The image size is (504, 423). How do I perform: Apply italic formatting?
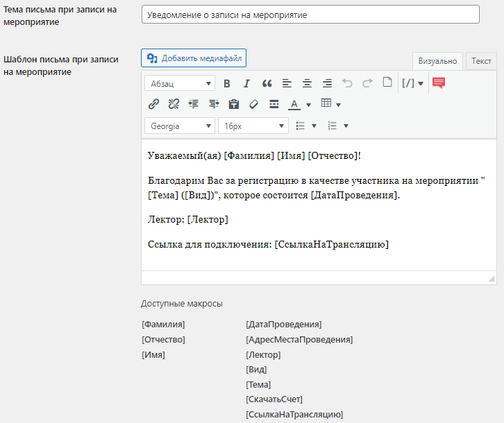coord(246,83)
